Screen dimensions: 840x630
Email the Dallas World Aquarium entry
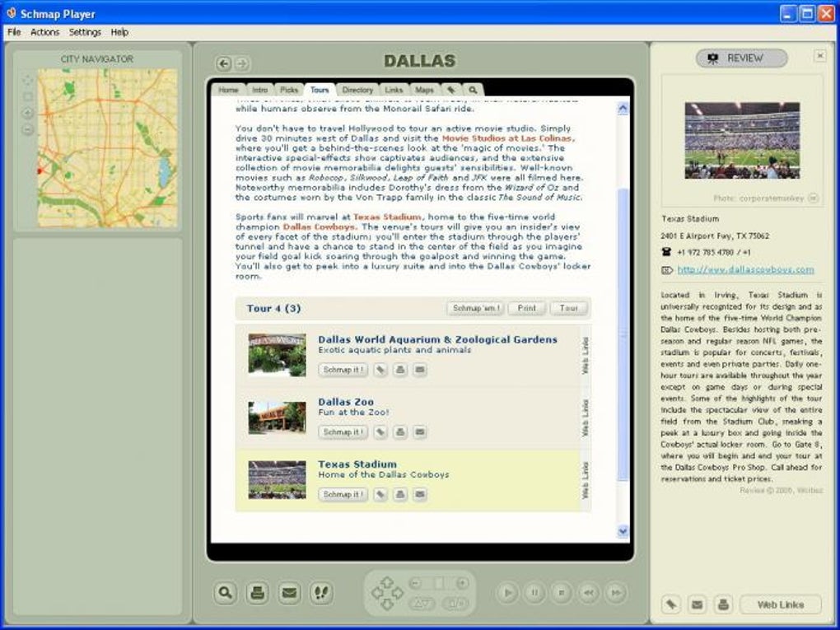[x=420, y=370]
